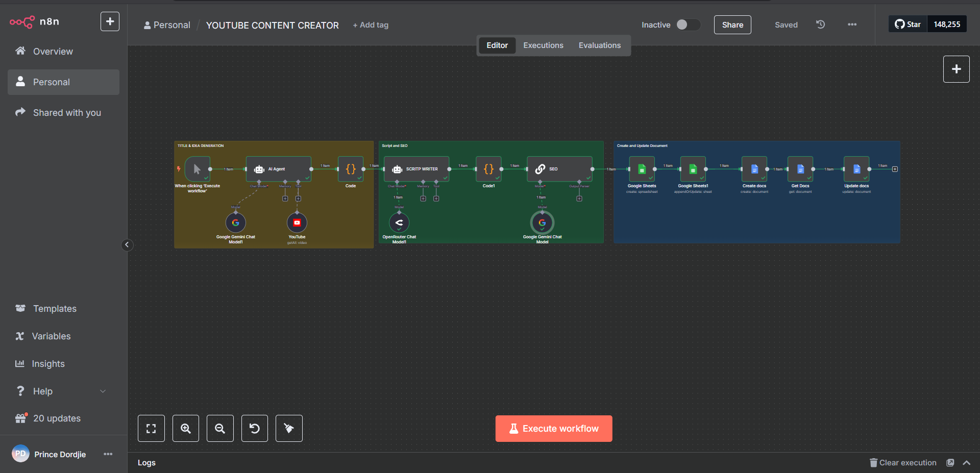Zoom out of the workflow canvas

point(220,429)
